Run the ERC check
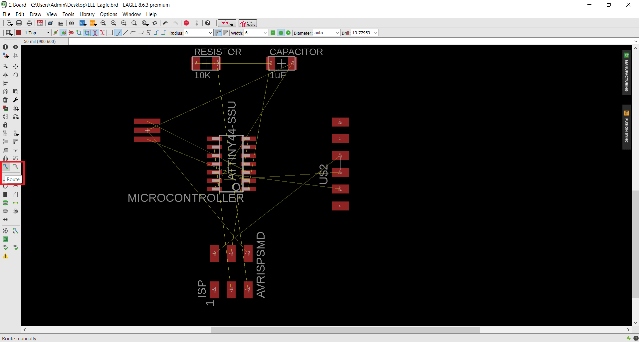 click(5, 247)
